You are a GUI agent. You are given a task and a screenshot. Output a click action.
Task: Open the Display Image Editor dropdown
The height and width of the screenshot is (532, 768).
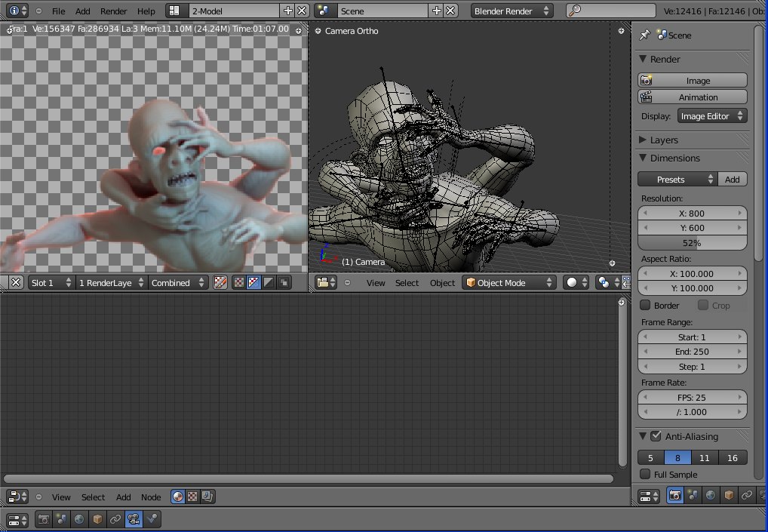(711, 116)
